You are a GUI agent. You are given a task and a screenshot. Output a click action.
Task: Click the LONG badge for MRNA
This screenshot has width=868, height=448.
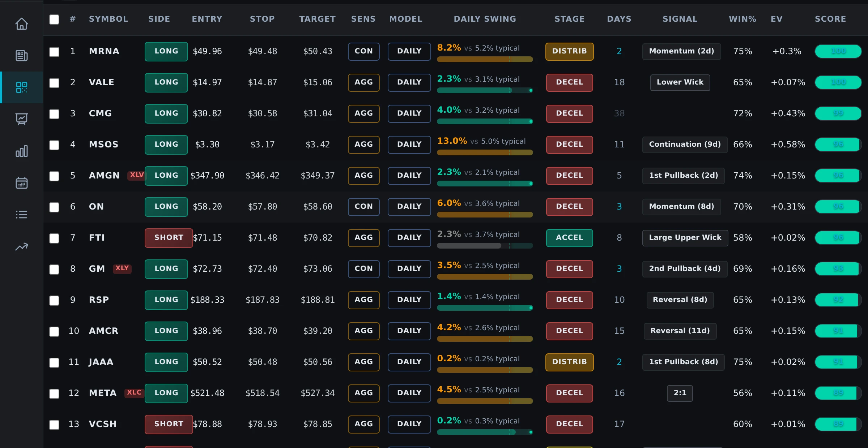click(x=166, y=51)
